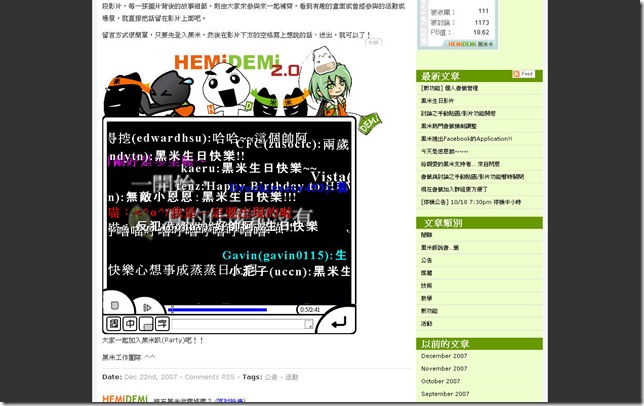The image size is (644, 406).
Task: Click the green-haired character in the banner
Action: pyautogui.click(x=331, y=90)
